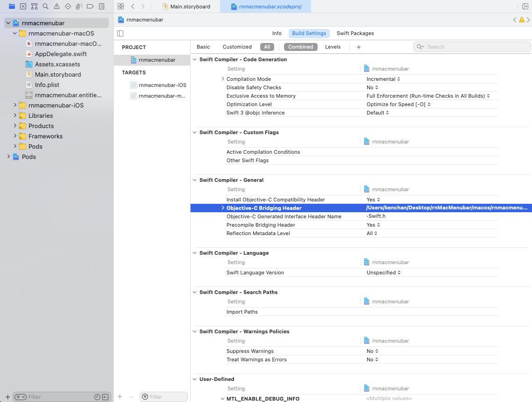Open the Debug navigator
This screenshot has width=532, height=402.
[x=79, y=7]
